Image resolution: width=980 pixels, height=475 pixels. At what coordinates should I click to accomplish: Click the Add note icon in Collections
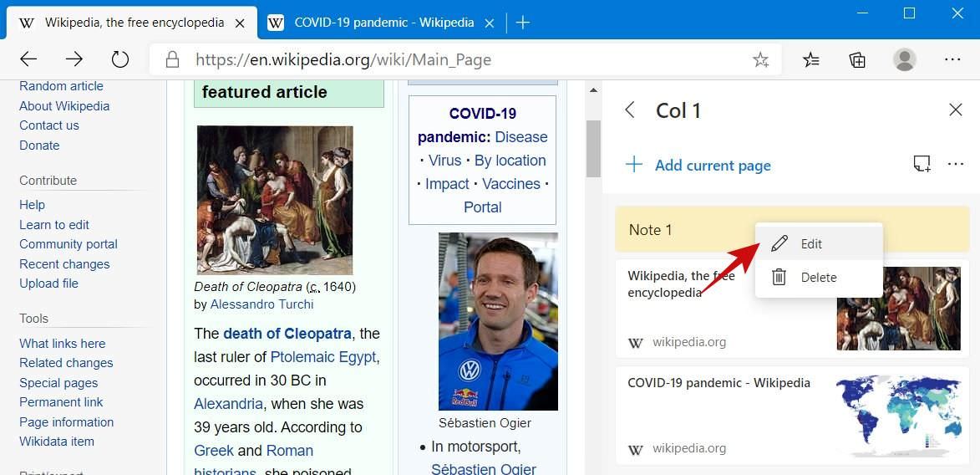point(922,164)
